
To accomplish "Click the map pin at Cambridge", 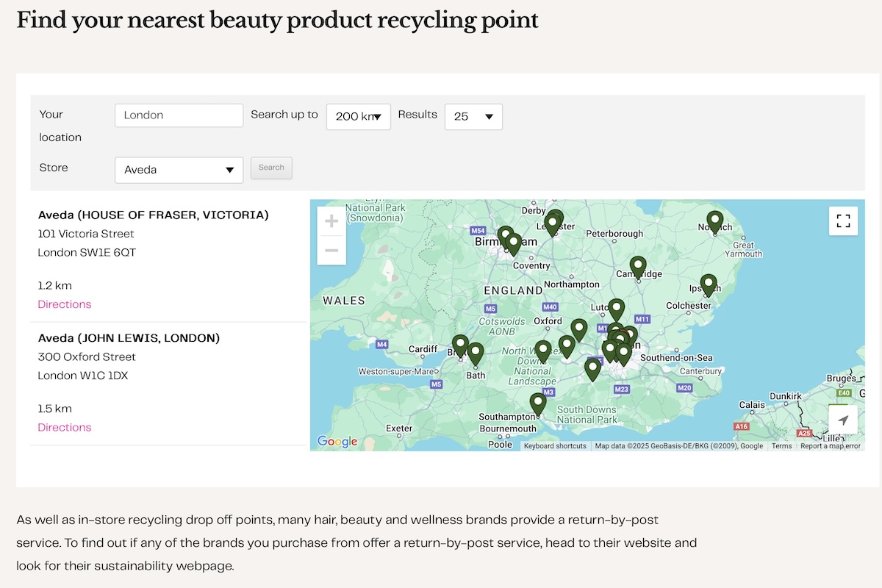I will pyautogui.click(x=638, y=267).
